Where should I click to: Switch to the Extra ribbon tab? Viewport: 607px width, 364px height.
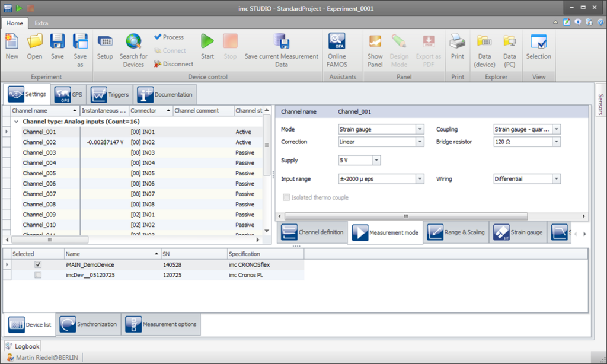pyautogui.click(x=41, y=23)
